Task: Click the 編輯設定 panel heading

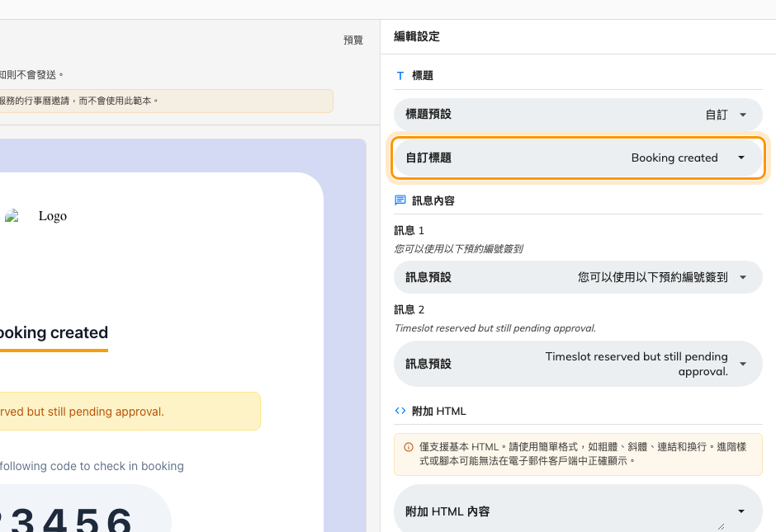Action: coord(417,36)
